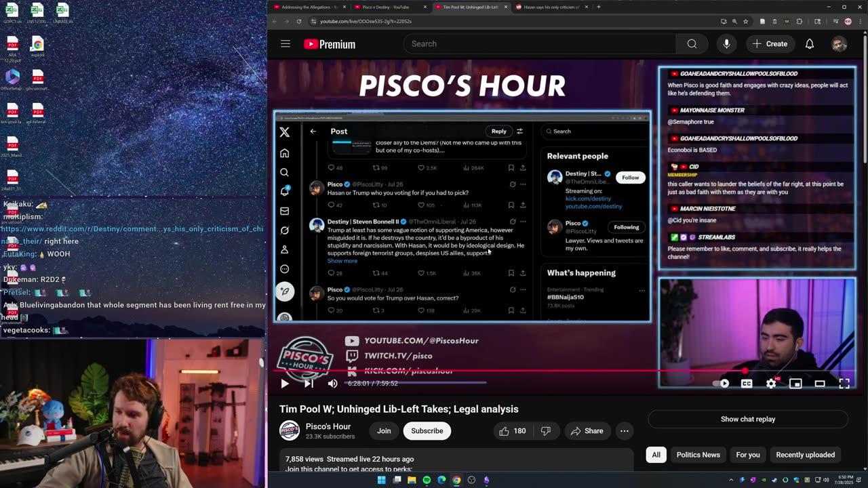
Task: Switch to 'Pisco v Destiny' browser tab
Action: pos(390,7)
